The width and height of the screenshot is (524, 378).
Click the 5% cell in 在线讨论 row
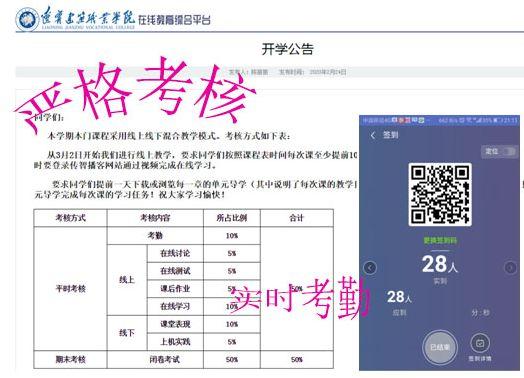pos(232,253)
